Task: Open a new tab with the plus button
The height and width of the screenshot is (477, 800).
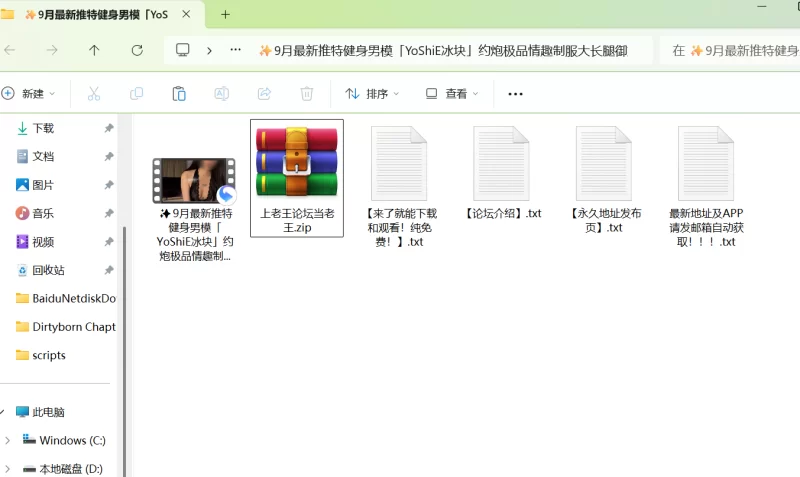Action: click(225, 14)
